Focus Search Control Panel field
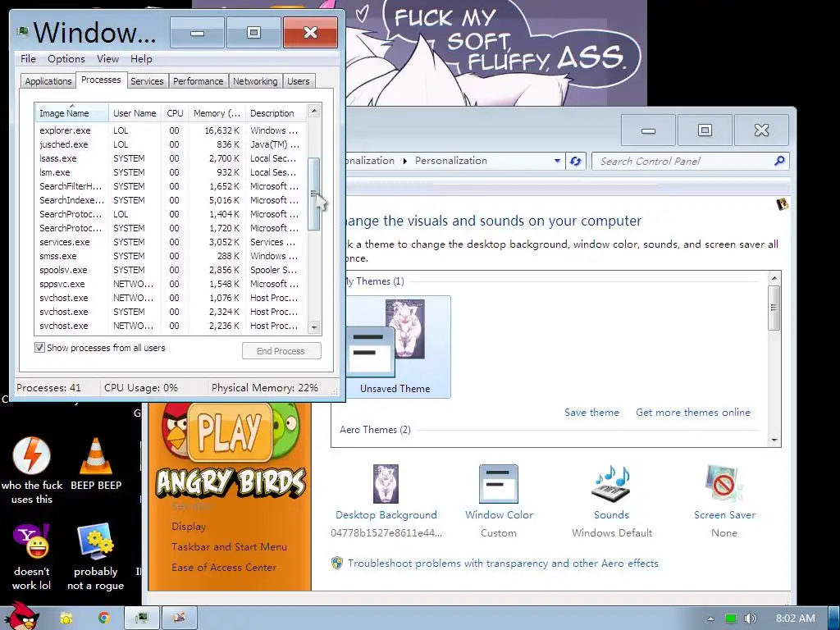The image size is (840, 630). click(x=683, y=161)
